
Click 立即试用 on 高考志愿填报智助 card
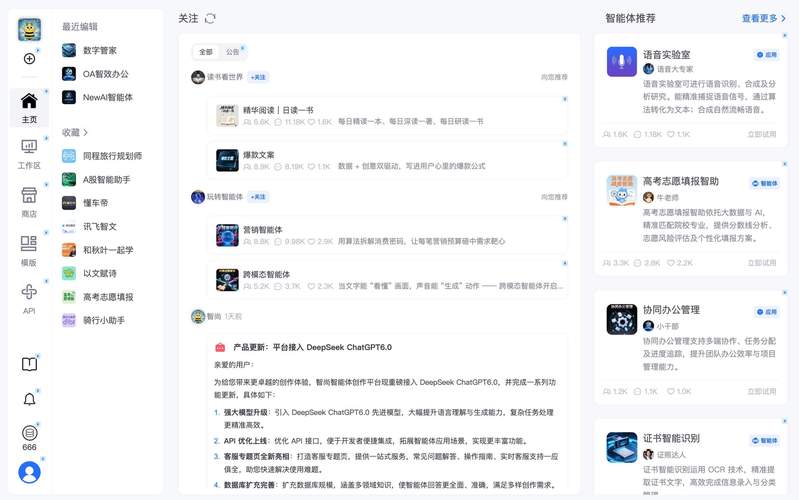762,262
